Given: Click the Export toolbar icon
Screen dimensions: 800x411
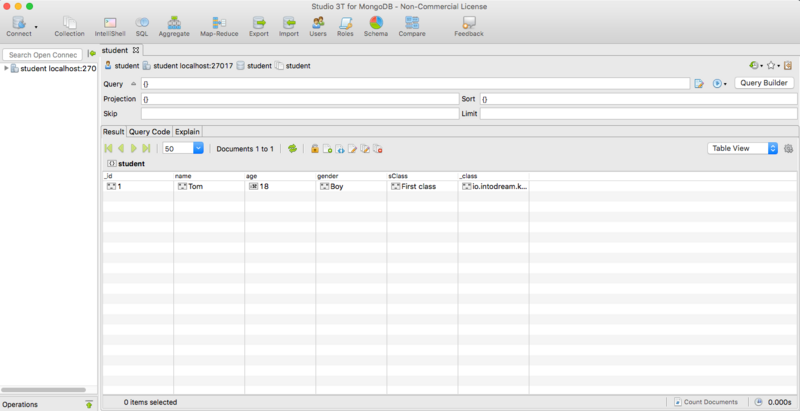Looking at the screenshot, I should click(259, 26).
